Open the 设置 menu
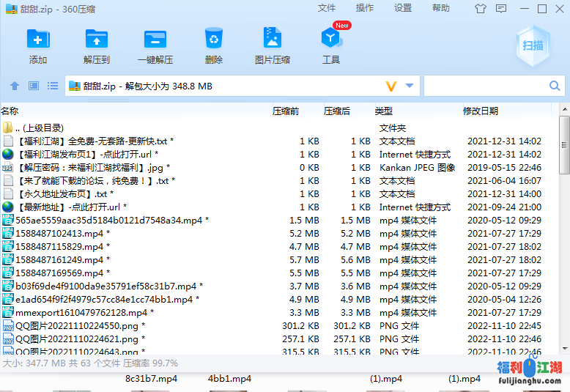Viewport: 570px width, 392px height. [403, 8]
